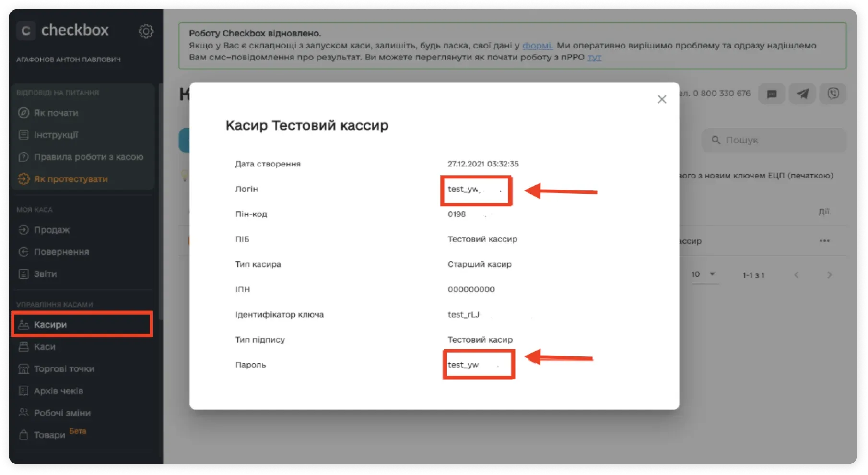
Task: Click the previous page chevron arrow
Action: [796, 275]
